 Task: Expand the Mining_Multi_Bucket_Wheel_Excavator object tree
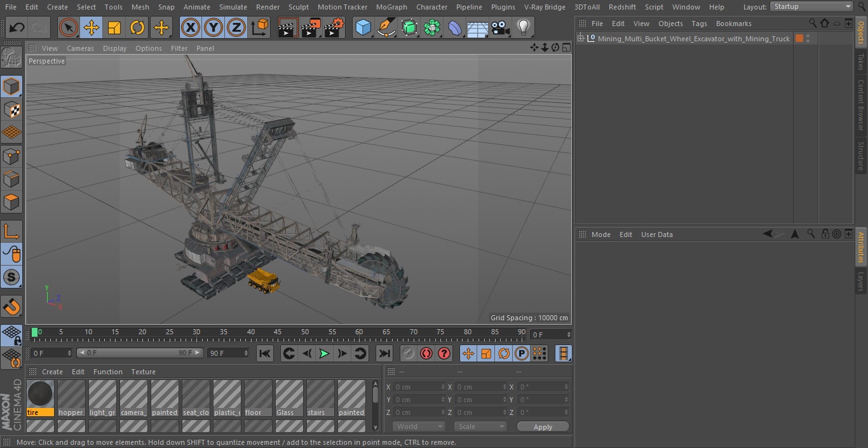580,39
